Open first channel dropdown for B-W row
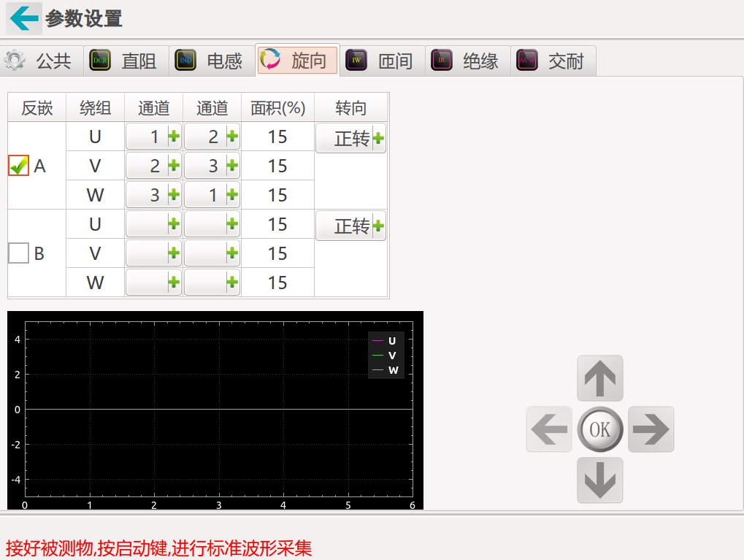Screen dimensions: 744x560 click(x=154, y=283)
